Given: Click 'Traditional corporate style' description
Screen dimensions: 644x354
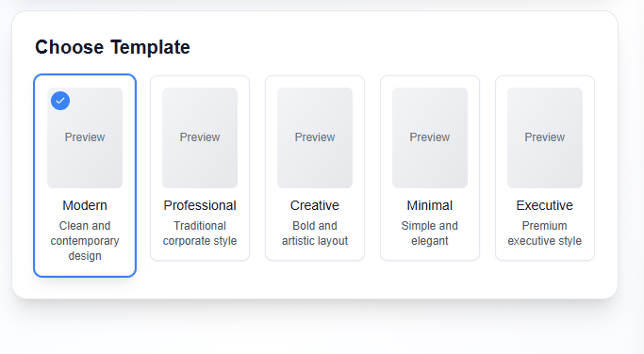Looking at the screenshot, I should tap(200, 233).
